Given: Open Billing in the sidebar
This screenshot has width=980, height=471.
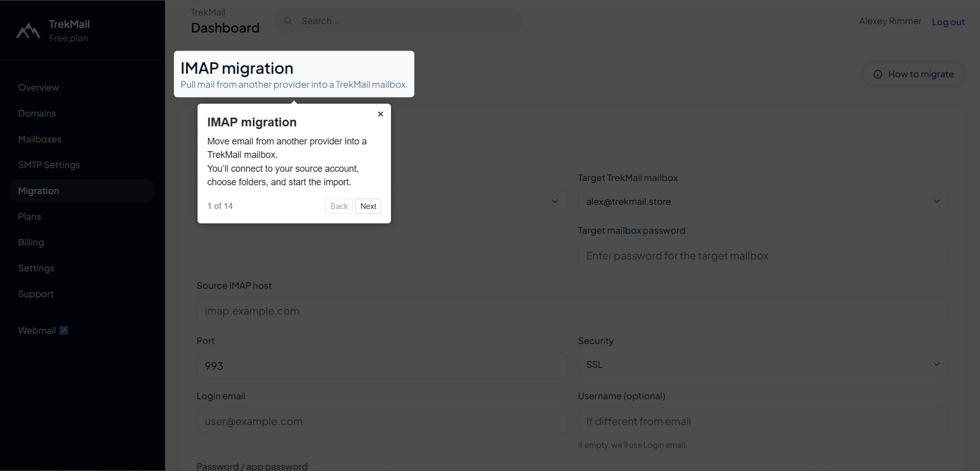Looking at the screenshot, I should click(83, 242).
